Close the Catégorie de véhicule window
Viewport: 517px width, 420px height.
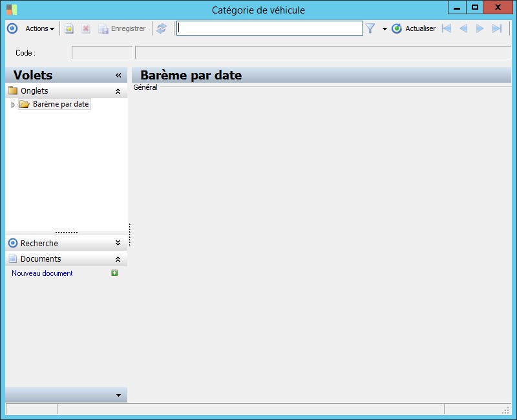(498, 8)
